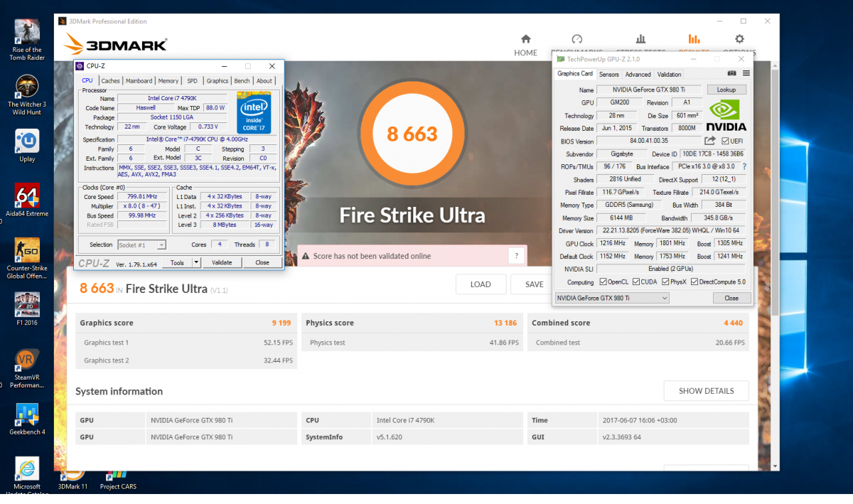Viewport: 853px width, 504px height.
Task: Open the About tab in CPU-Z
Action: click(264, 81)
